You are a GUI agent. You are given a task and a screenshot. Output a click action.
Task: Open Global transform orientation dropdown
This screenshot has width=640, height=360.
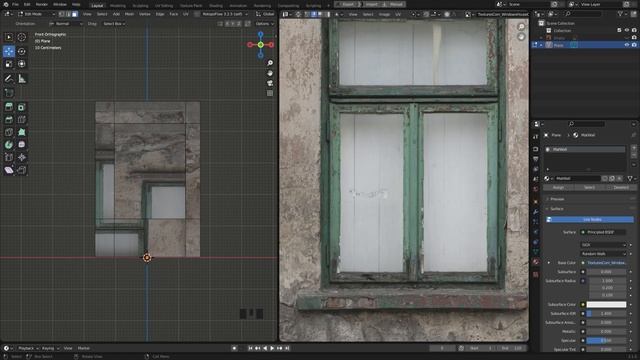click(265, 14)
